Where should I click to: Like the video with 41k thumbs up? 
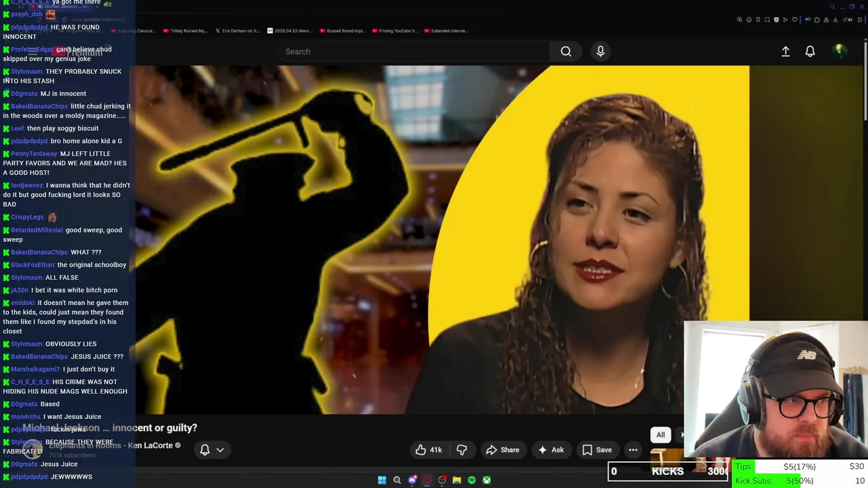429,449
